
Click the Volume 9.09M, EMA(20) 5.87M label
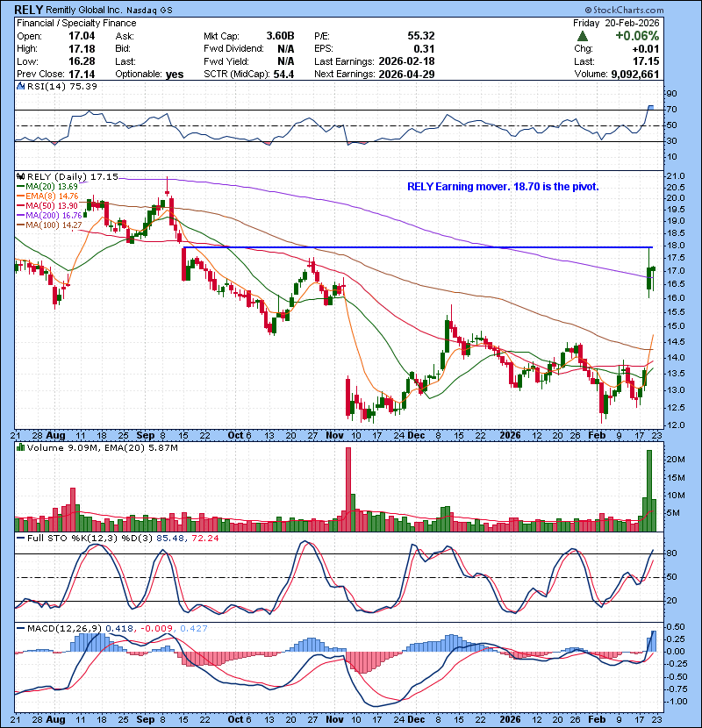pyautogui.click(x=102, y=447)
